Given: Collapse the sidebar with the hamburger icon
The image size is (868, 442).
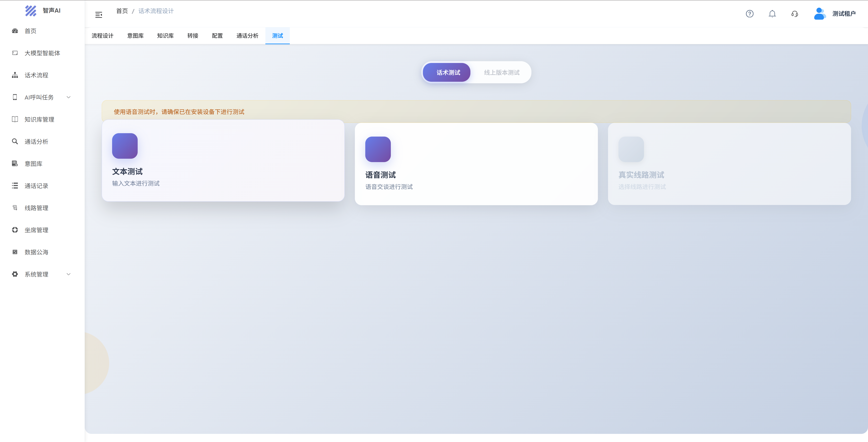Looking at the screenshot, I should 99,15.
